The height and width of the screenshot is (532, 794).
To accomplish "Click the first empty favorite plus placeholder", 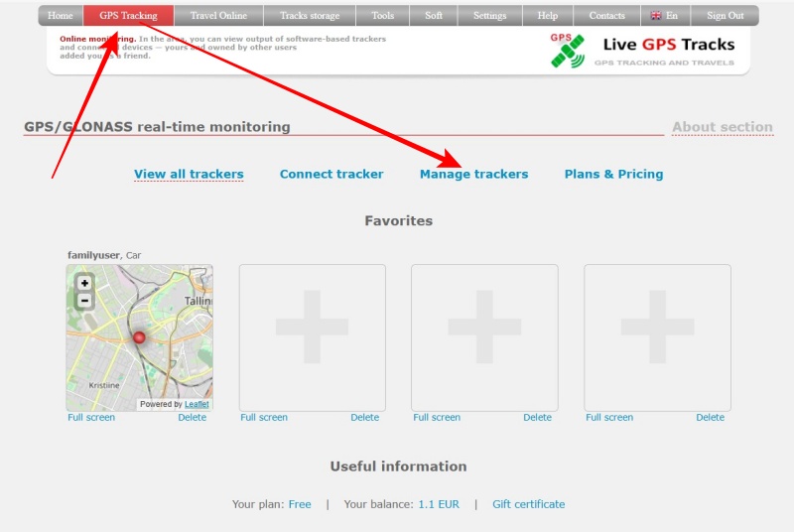I will click(312, 337).
